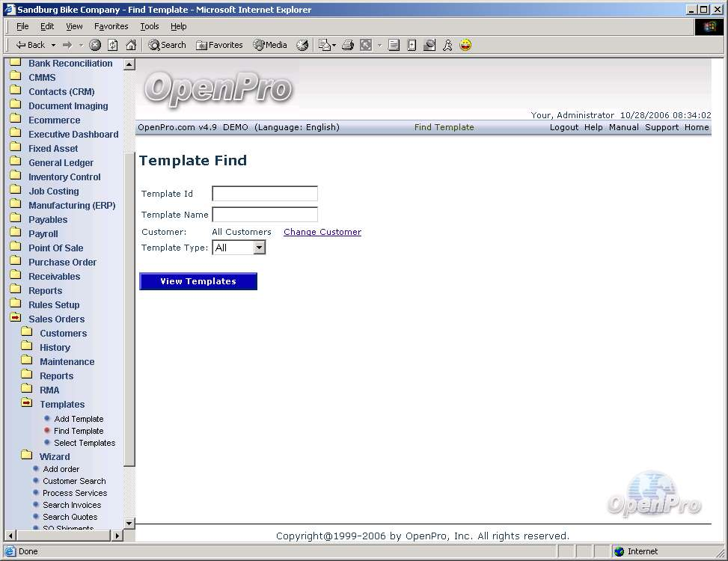Go to browser Home icon
This screenshot has width=728, height=561.
click(131, 45)
